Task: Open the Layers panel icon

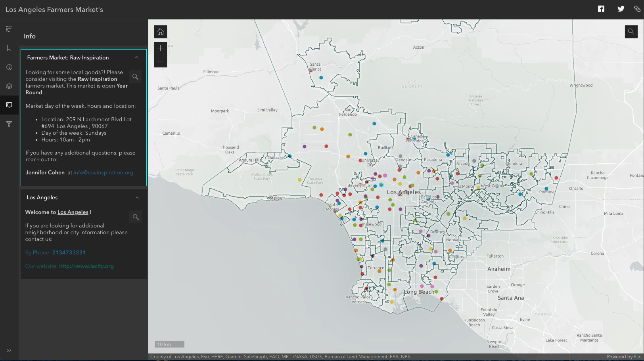Action: 9,86
